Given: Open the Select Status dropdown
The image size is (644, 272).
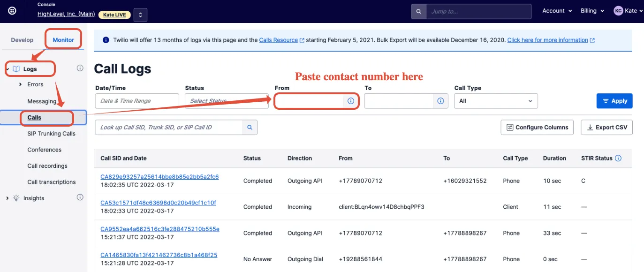Looking at the screenshot, I should [x=227, y=101].
